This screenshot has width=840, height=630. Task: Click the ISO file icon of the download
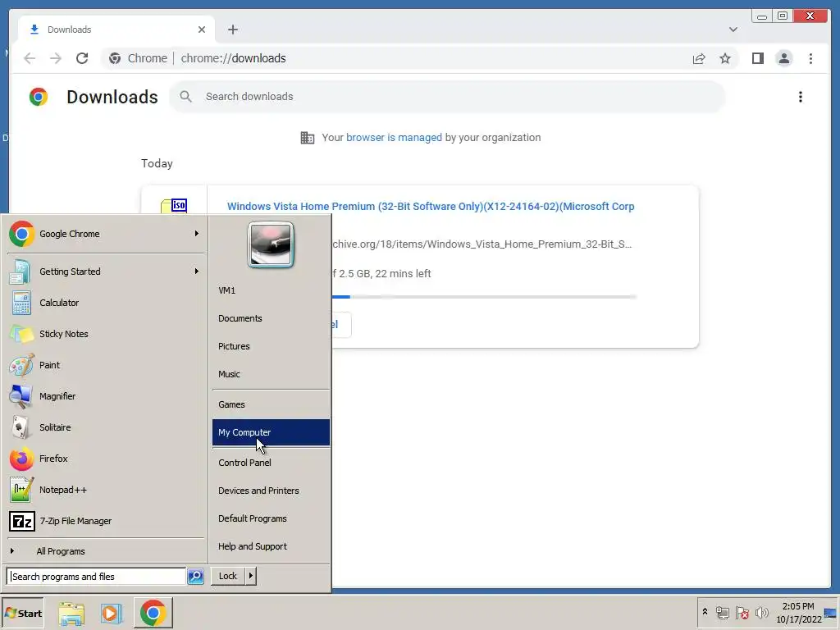[174, 206]
